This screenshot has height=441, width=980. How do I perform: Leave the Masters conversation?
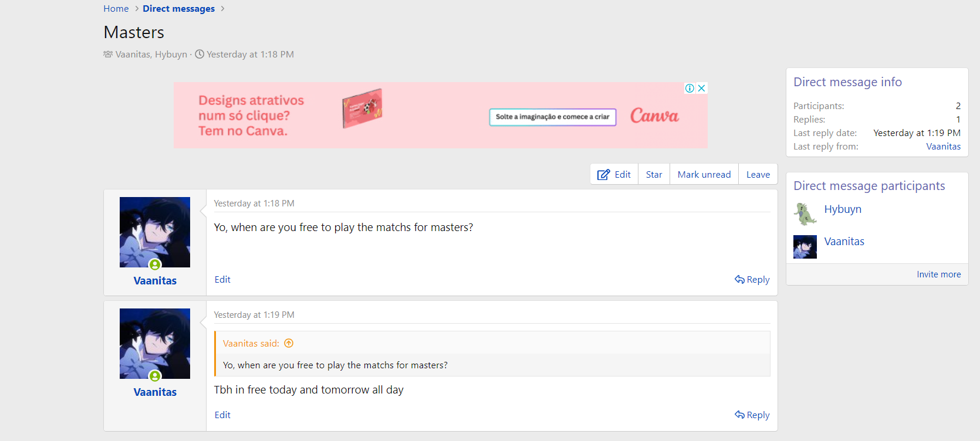[758, 175]
